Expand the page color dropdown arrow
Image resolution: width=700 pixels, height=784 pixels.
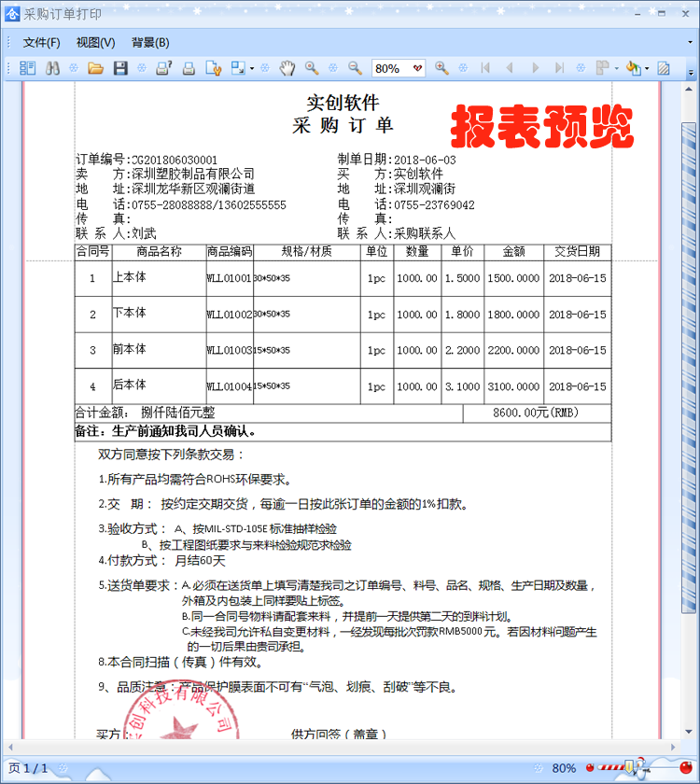coord(647,68)
